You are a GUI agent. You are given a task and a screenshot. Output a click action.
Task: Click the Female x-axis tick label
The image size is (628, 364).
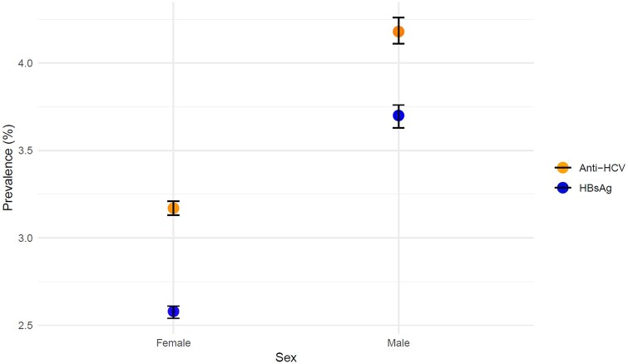173,342
